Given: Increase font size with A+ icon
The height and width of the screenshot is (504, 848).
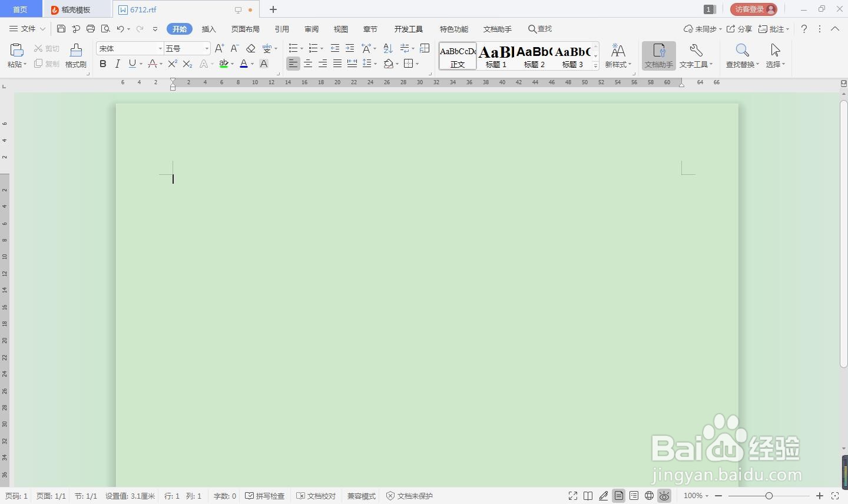Looking at the screenshot, I should 219,48.
